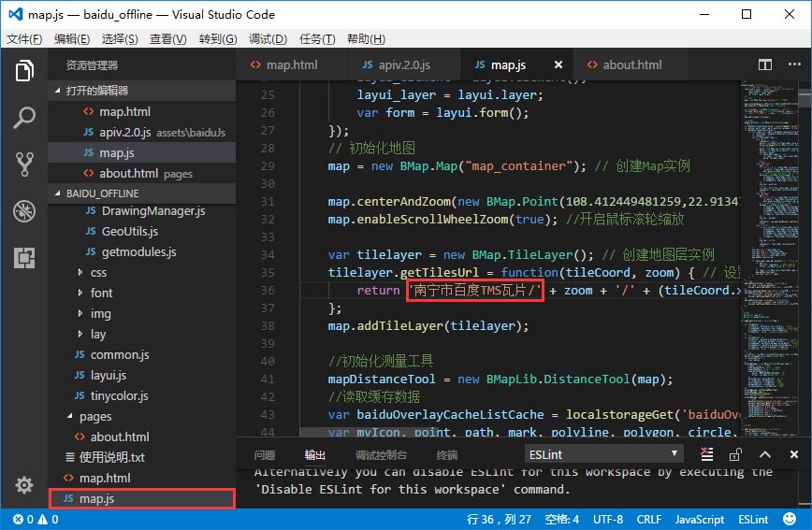This screenshot has width=812, height=530.
Task: Open the Search view in activity bar
Action: point(24,118)
